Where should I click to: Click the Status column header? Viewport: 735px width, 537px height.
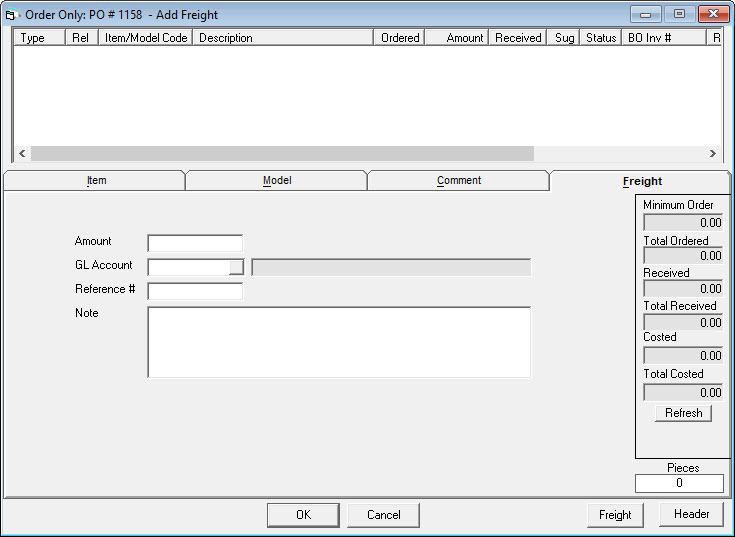click(x=600, y=37)
